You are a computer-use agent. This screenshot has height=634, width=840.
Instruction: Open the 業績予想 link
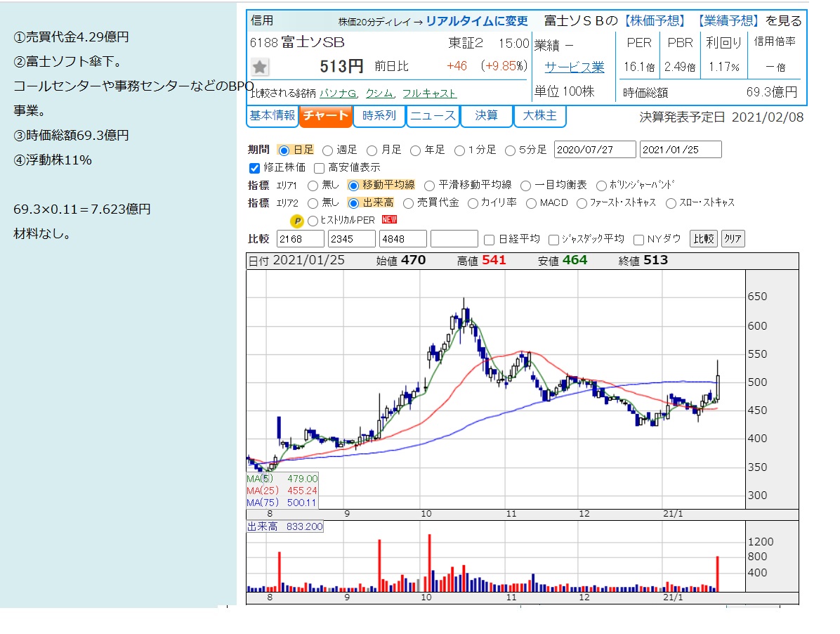point(728,21)
